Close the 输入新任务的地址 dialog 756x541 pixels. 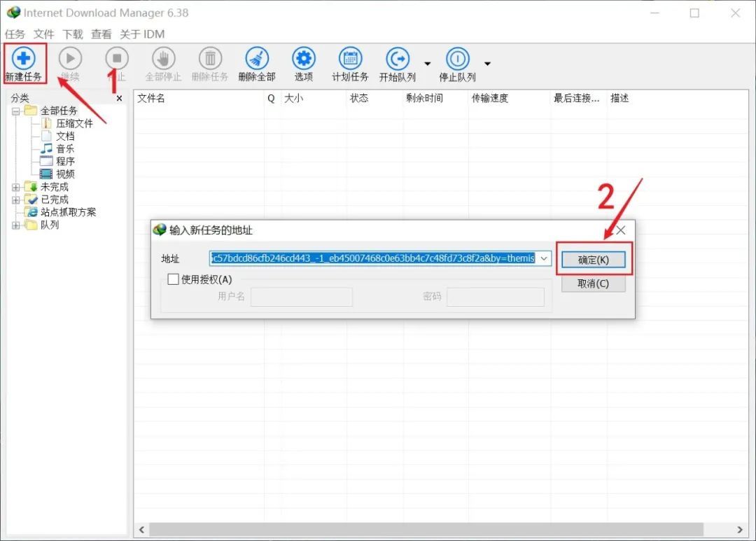621,230
